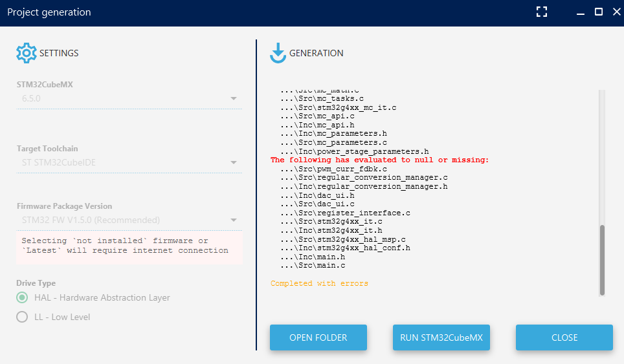This screenshot has width=624, height=364.
Task: Click log line ...\Inc\dac_ui.h
Action: [318, 195]
